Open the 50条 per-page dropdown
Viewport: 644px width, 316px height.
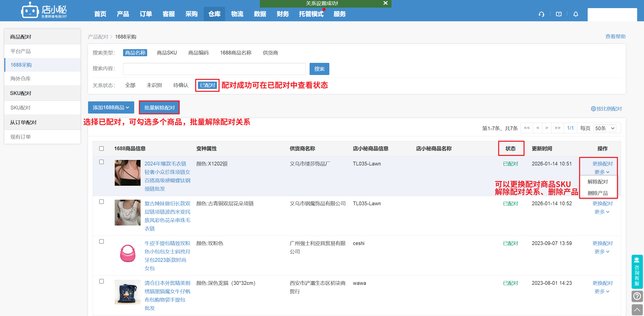pyautogui.click(x=605, y=128)
